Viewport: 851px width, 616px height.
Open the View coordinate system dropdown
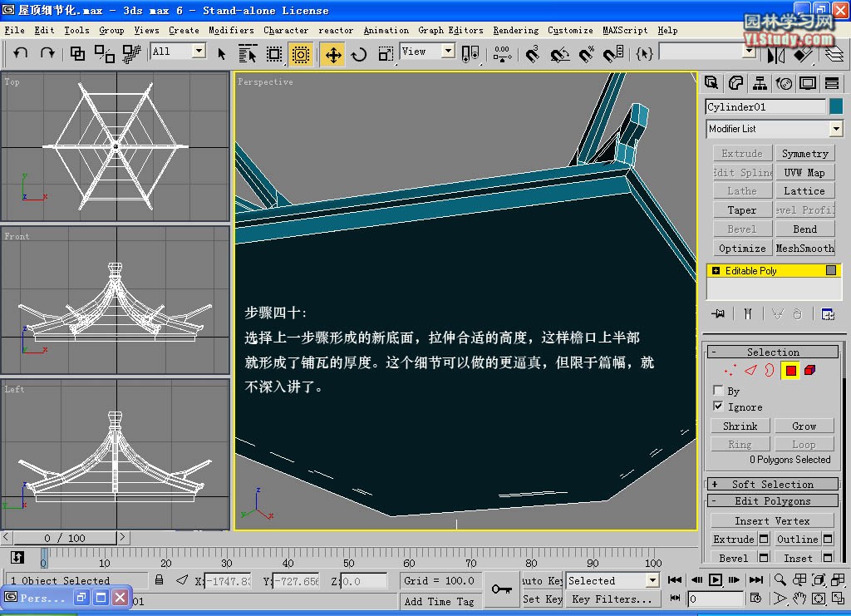427,52
